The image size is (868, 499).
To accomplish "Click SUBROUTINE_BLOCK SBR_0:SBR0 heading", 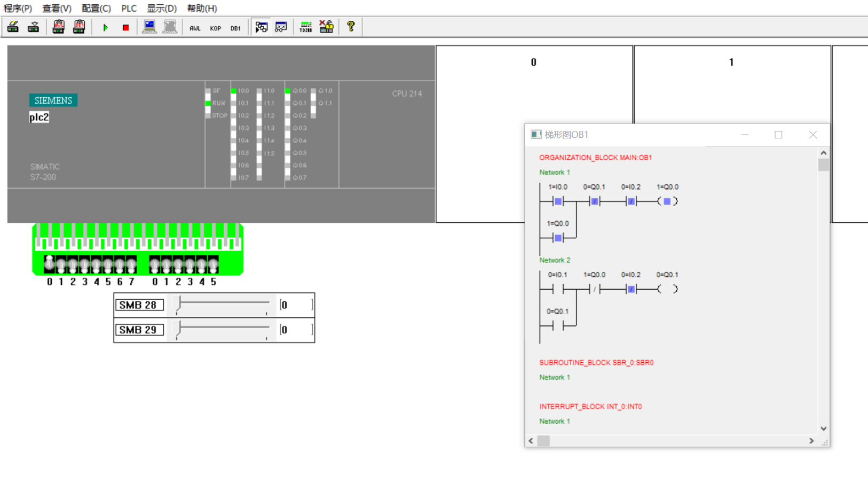I will pyautogui.click(x=596, y=362).
